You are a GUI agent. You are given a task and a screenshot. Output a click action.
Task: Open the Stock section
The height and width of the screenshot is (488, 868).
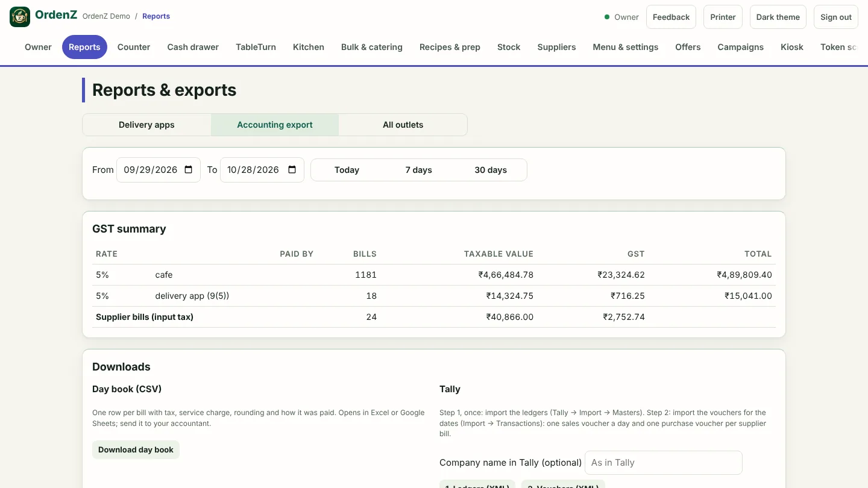click(x=509, y=47)
